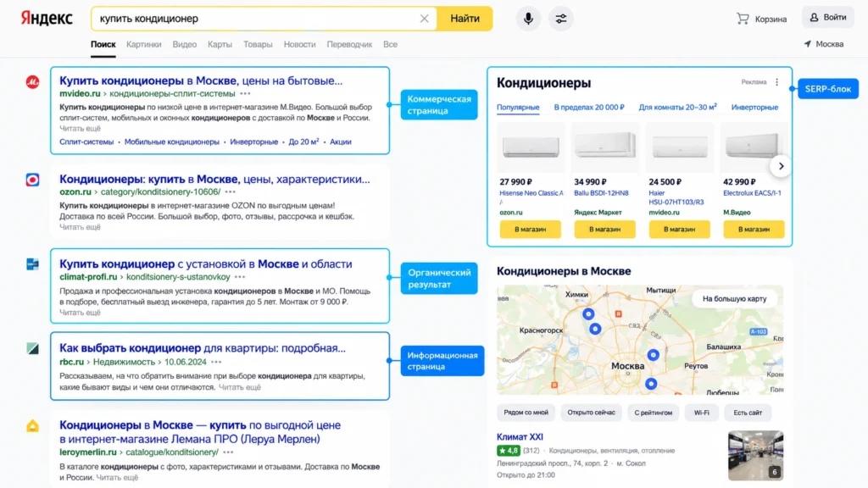Open the Акции sitelink
The image size is (868, 488).
[x=341, y=141]
